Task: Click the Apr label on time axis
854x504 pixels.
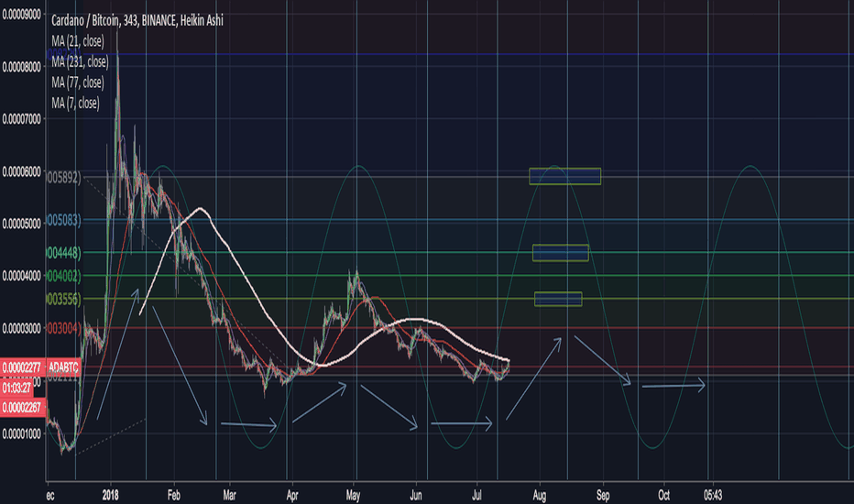Action: [292, 495]
